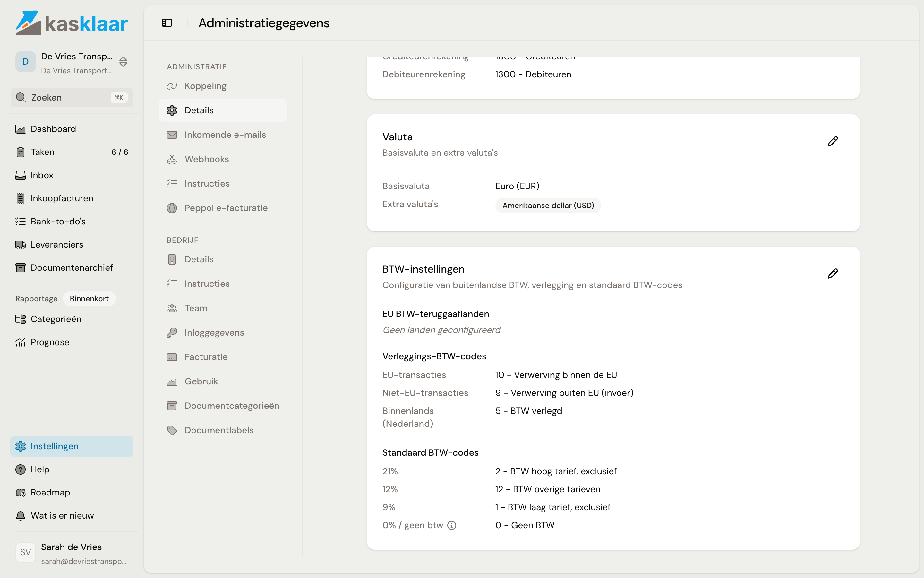Screen dimensions: 924x578
Task: Open Inloggegevens settings
Action: 223,333
